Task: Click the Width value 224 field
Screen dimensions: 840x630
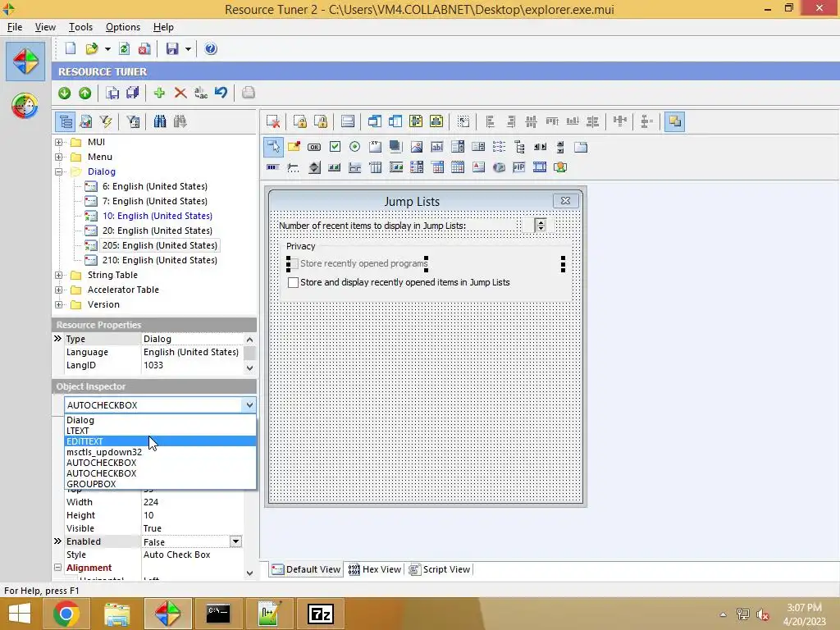Action: tap(192, 502)
